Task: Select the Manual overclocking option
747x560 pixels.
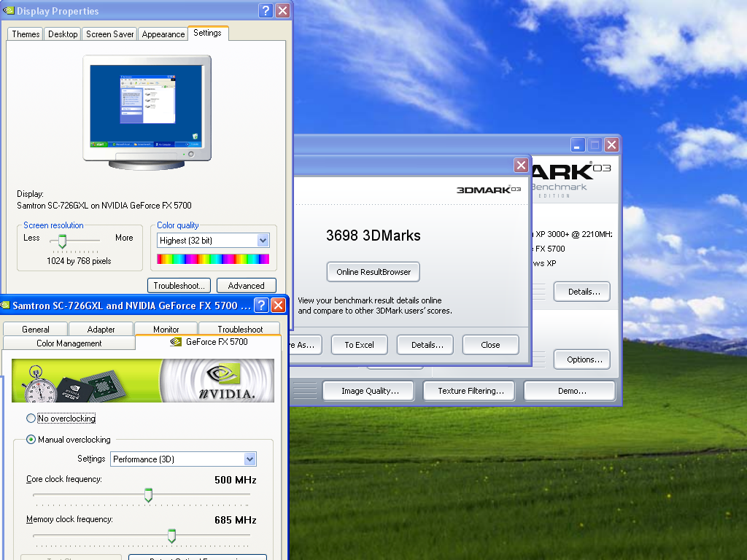Action: pyautogui.click(x=68, y=440)
